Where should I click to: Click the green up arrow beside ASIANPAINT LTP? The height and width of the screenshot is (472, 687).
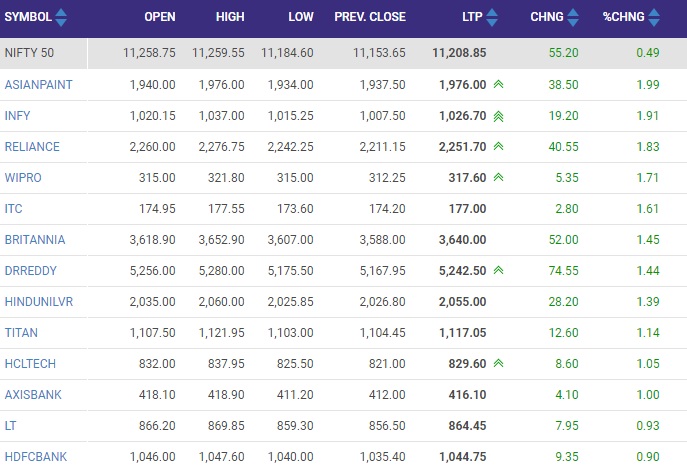click(x=498, y=84)
